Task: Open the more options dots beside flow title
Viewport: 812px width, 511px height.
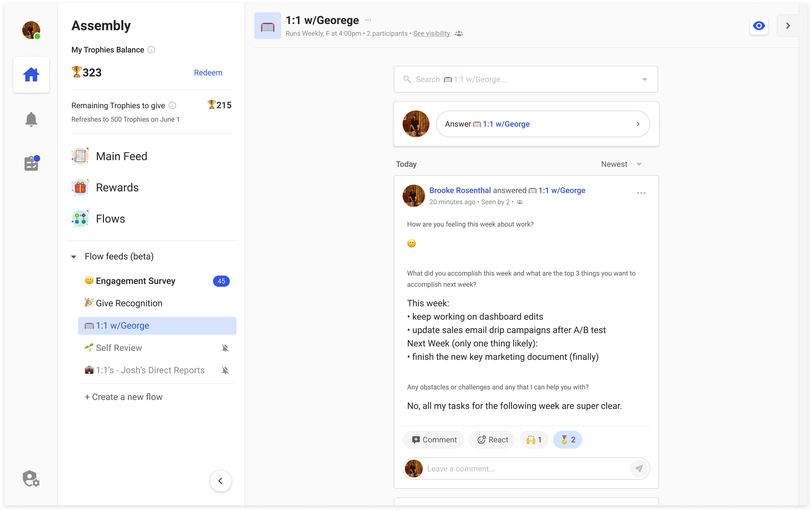Action: (x=368, y=20)
